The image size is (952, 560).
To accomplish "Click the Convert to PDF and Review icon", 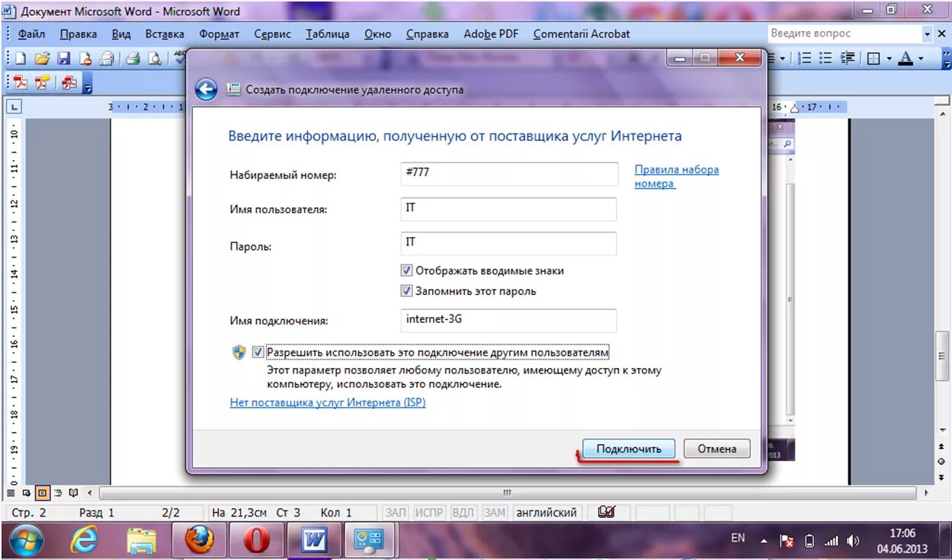I will click(69, 83).
